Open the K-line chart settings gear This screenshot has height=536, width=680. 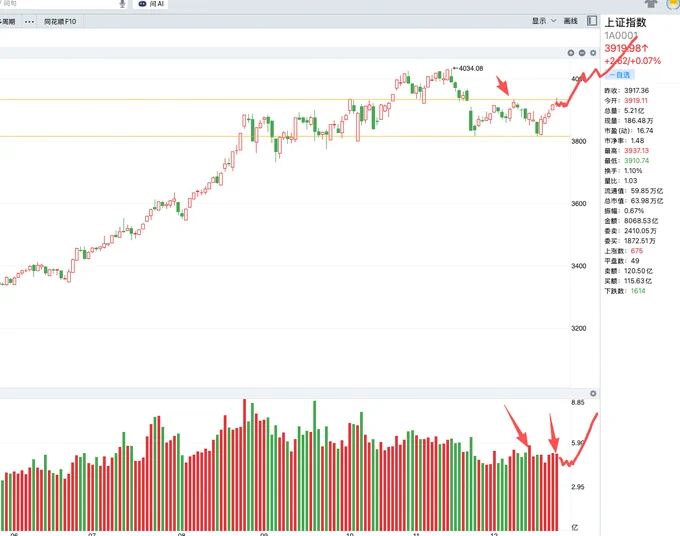pyautogui.click(x=593, y=53)
